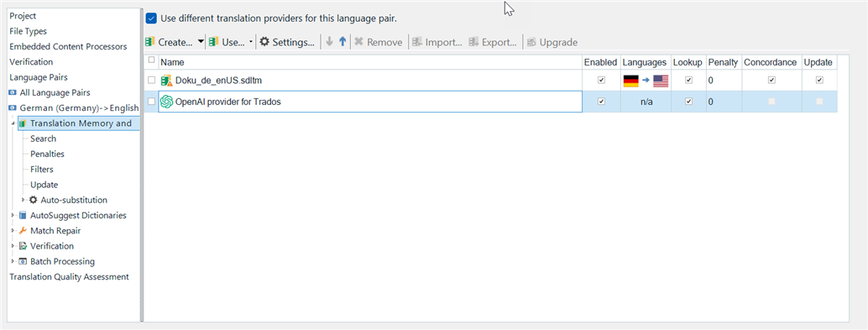Toggle Lookup for OpenAI provider
Screen dimensions: 868x330
pos(688,102)
